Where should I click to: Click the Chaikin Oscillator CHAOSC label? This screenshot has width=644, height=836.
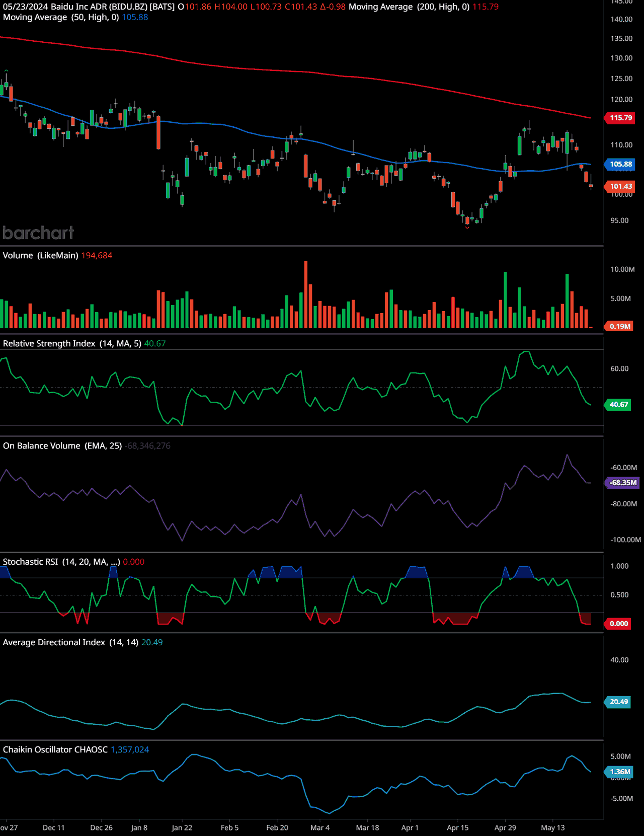tap(55, 749)
